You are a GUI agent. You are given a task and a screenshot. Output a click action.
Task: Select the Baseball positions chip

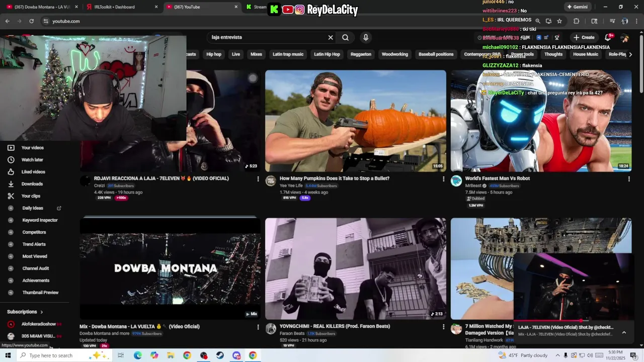(436, 54)
